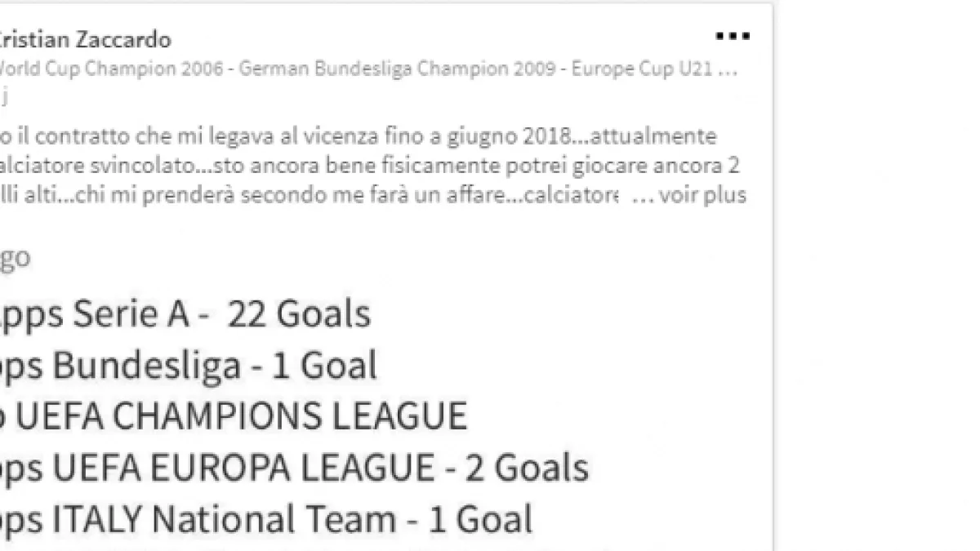Select the "Bundesliga - 1 Goal" line
980x551 pixels.
[x=188, y=366]
